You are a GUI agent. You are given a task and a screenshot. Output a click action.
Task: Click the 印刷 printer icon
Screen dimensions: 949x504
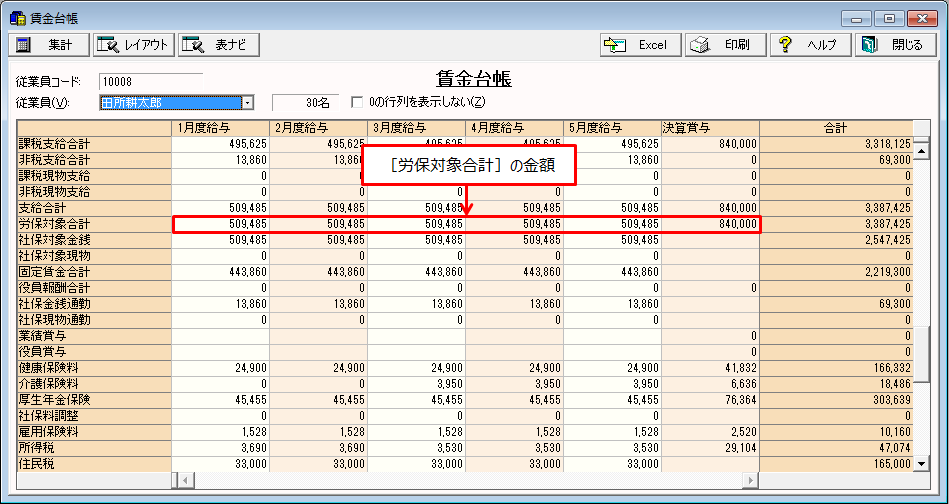tap(702, 45)
